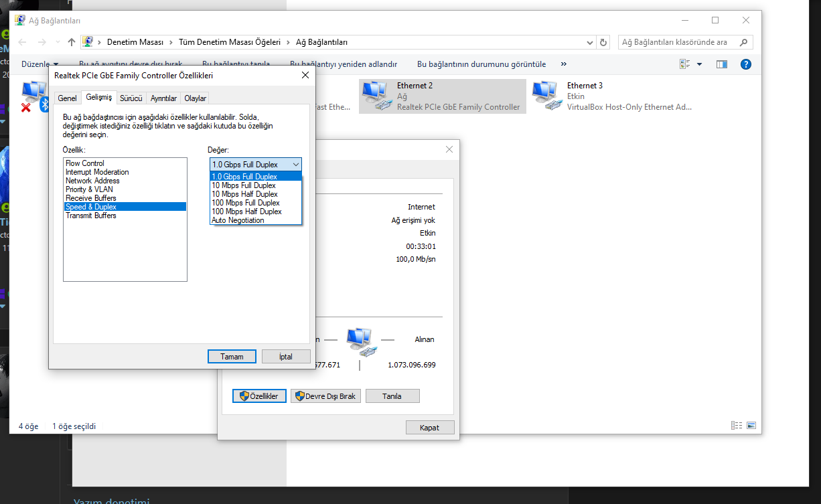Click the Denetim Masası breadcrumb
This screenshot has height=504, width=821.
click(x=135, y=42)
